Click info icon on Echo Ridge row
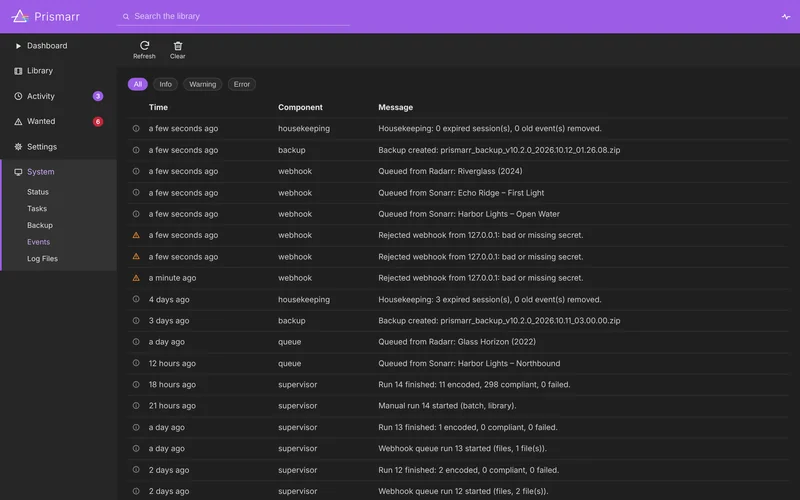The width and height of the screenshot is (800, 500). coord(136,192)
